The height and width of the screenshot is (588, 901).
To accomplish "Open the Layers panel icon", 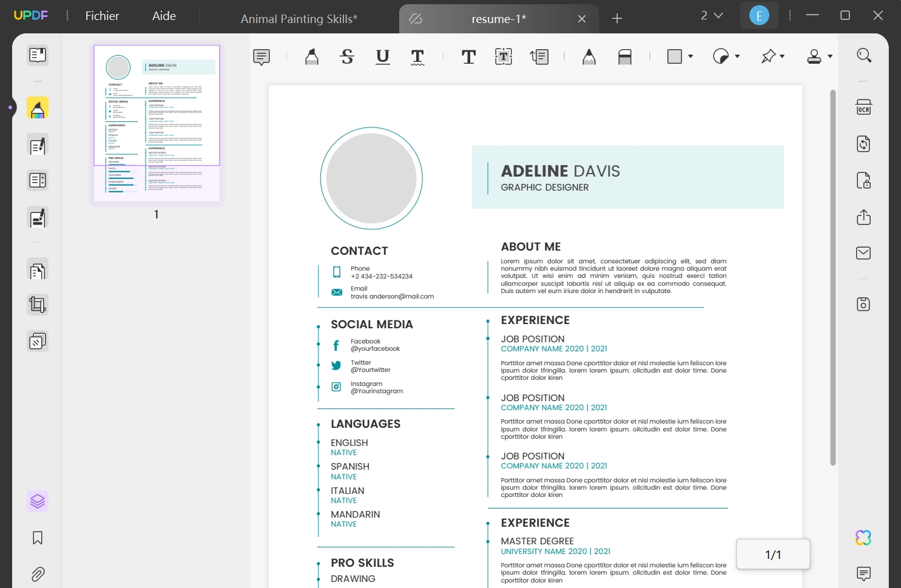I will (38, 501).
